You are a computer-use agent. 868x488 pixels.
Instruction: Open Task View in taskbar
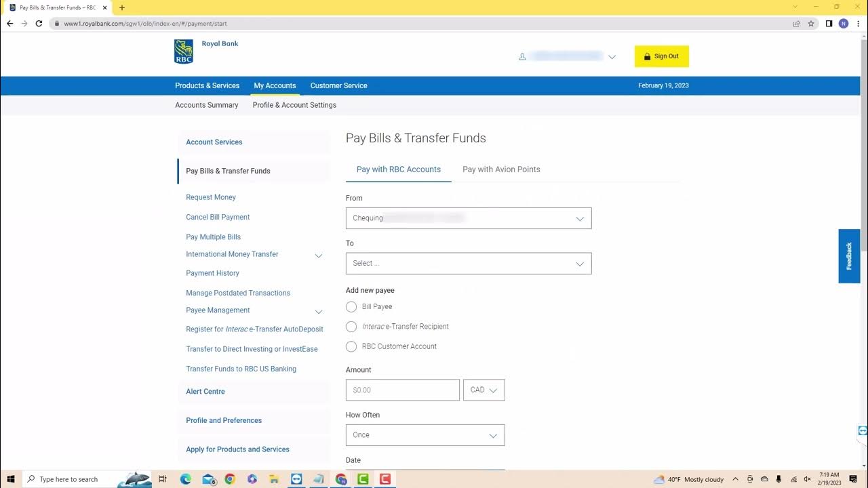[163, 479]
